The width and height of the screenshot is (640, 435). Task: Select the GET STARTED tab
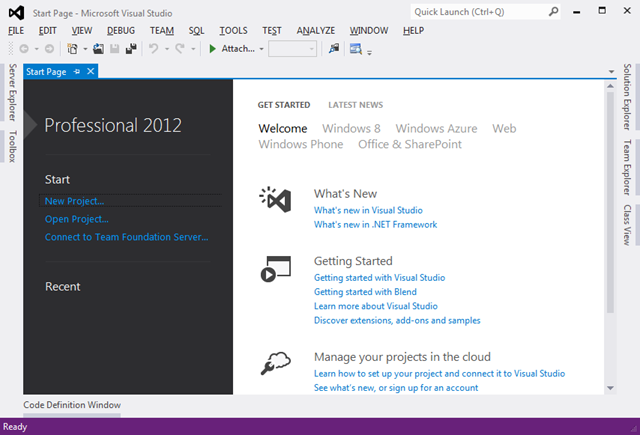(284, 105)
